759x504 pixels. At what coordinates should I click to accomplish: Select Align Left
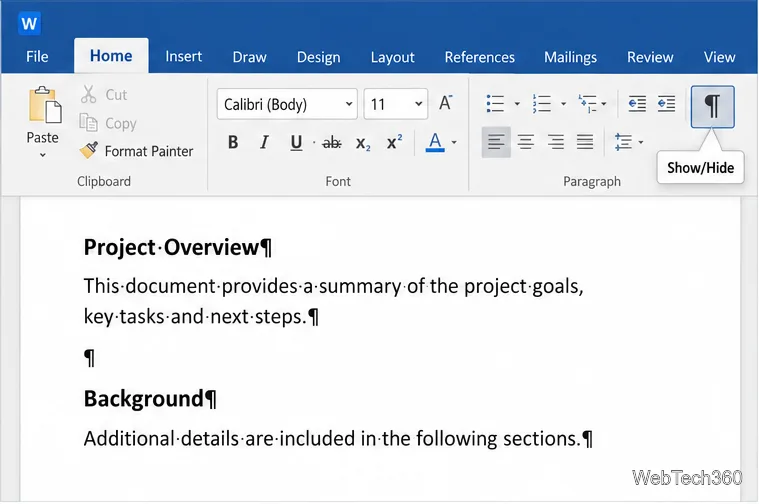tap(496, 142)
